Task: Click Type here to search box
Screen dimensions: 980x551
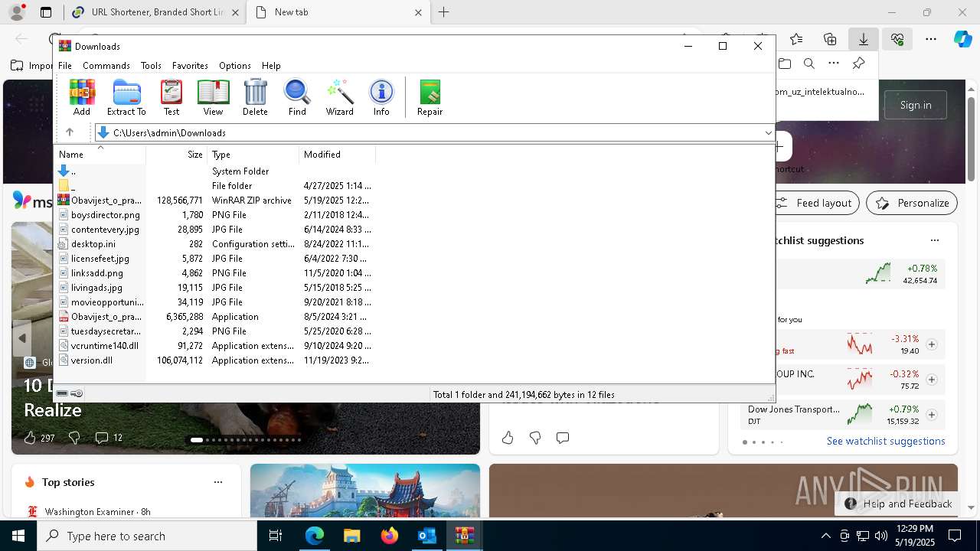Action: (x=147, y=536)
